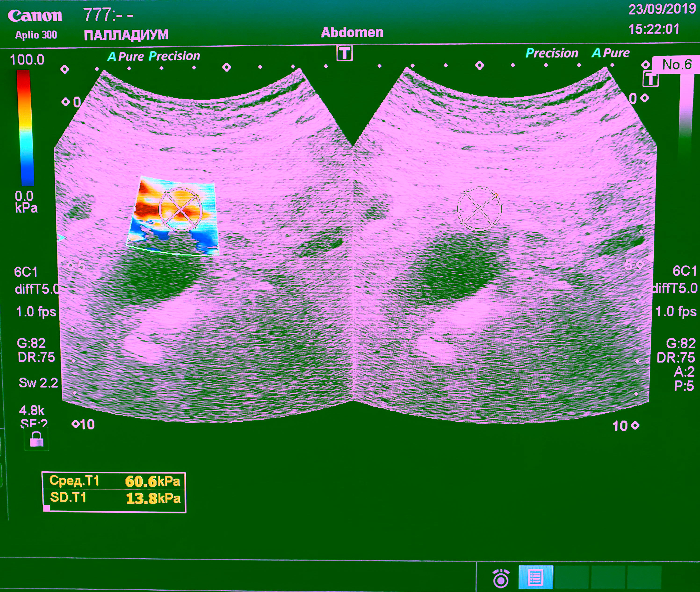Select the highlighted list icon button
700x592 pixels.
tap(536, 578)
